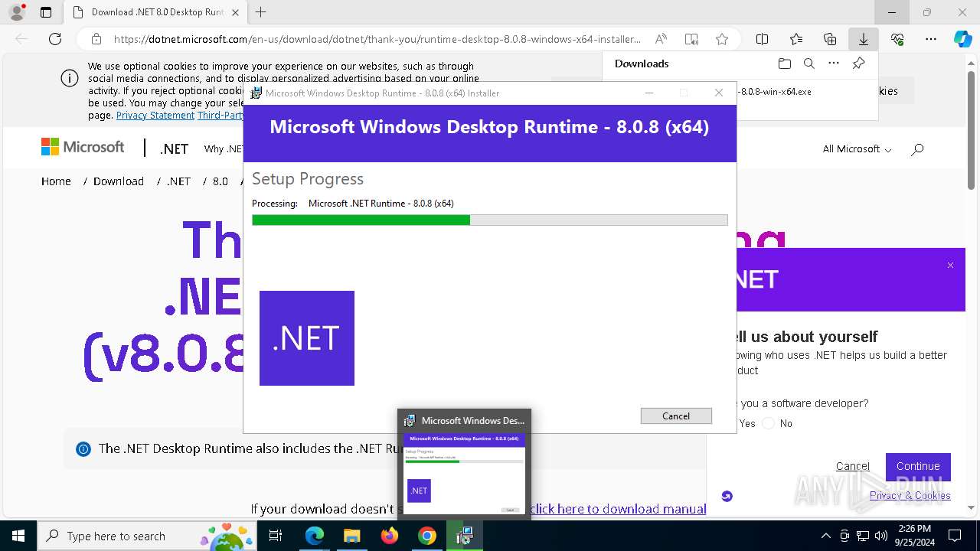The height and width of the screenshot is (551, 980).
Task: Search downloads in Downloads panel
Action: click(x=808, y=64)
